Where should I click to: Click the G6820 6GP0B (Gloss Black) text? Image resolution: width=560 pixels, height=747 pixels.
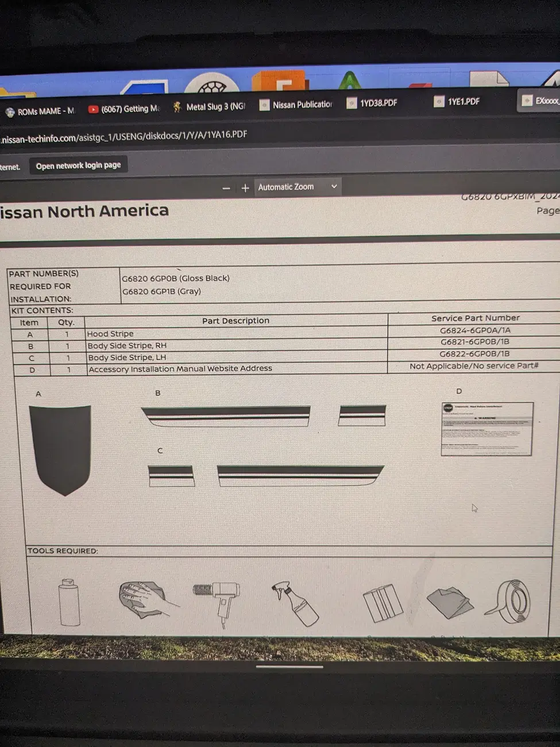click(176, 278)
